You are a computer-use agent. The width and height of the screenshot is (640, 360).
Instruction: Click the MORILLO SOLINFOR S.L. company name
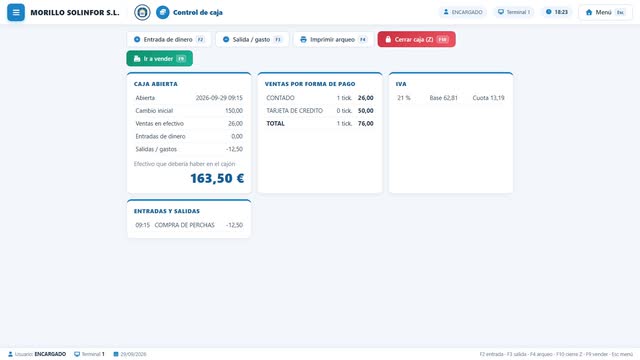pyautogui.click(x=75, y=13)
